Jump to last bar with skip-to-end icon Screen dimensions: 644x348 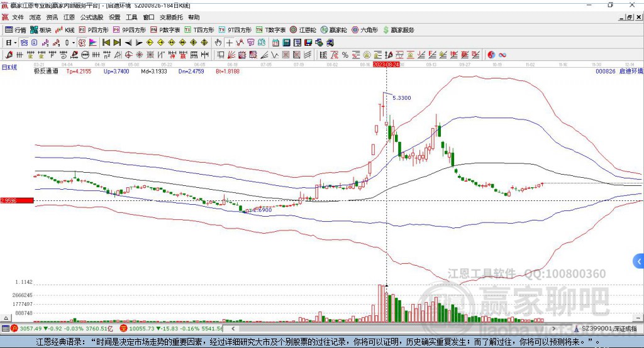117,43
